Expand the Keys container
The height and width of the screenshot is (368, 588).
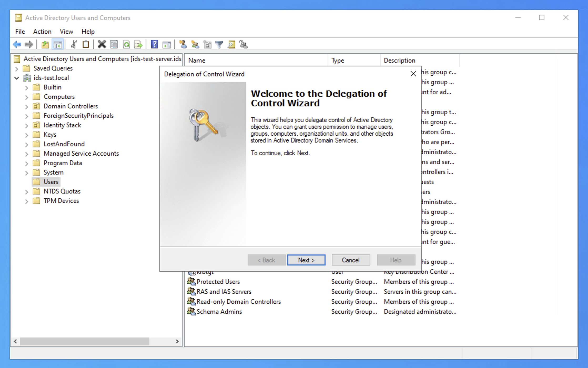click(x=27, y=135)
